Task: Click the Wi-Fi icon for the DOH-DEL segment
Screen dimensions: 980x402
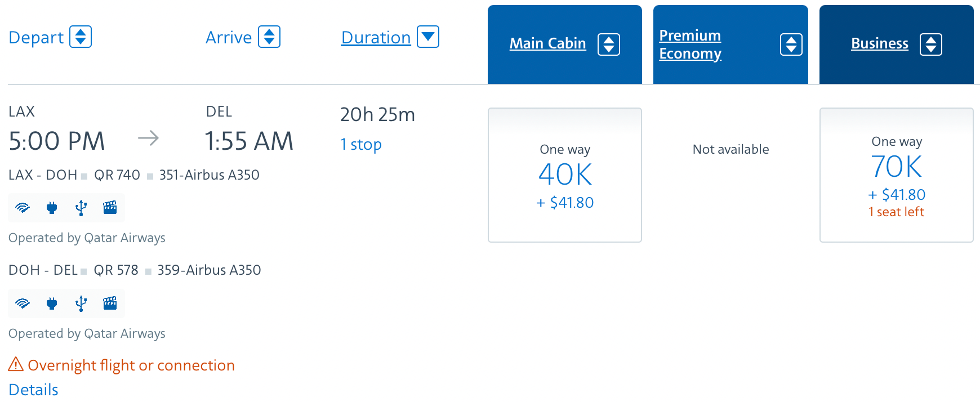Action: (21, 303)
